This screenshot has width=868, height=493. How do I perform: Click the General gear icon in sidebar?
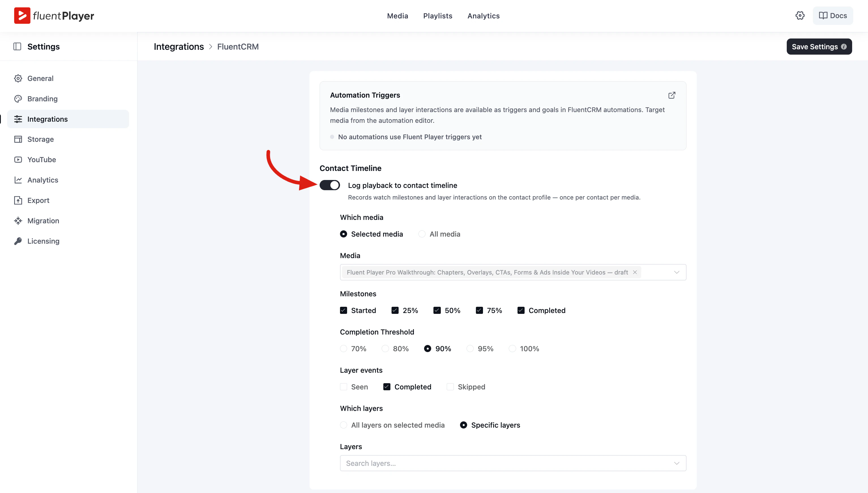pyautogui.click(x=18, y=78)
